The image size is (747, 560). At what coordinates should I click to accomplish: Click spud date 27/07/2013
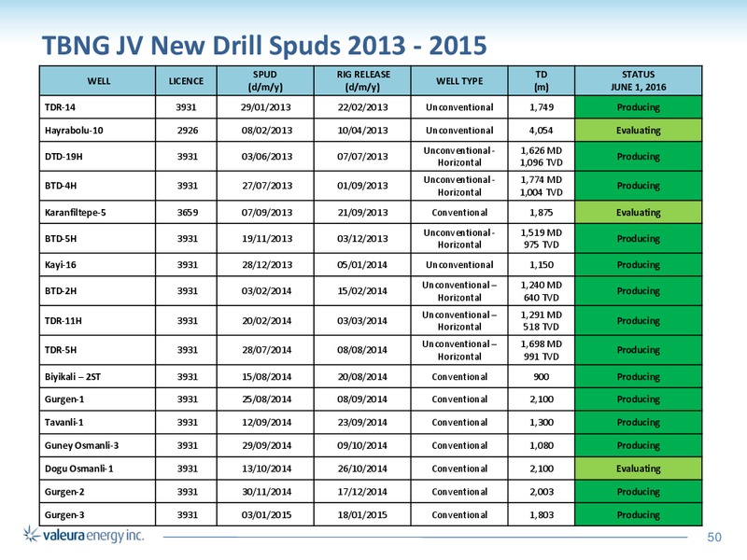[267, 186]
